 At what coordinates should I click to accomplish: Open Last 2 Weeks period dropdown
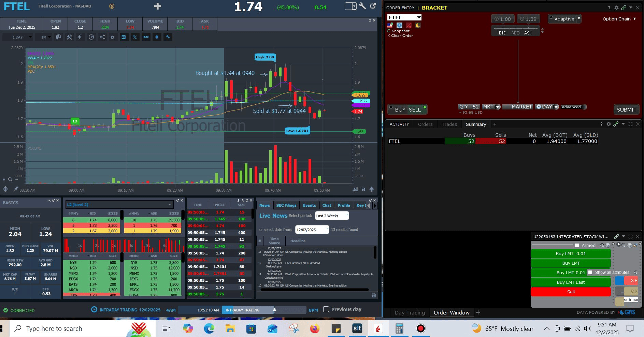click(x=332, y=216)
